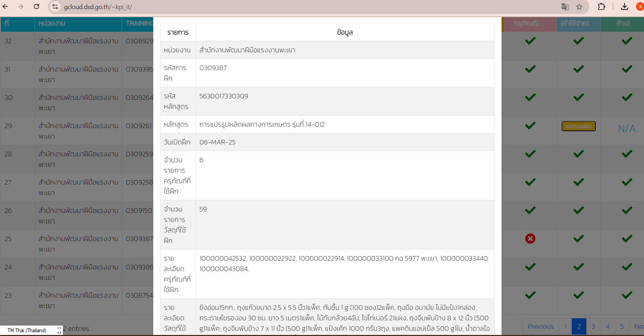Open browser downloads icon

coord(625,7)
